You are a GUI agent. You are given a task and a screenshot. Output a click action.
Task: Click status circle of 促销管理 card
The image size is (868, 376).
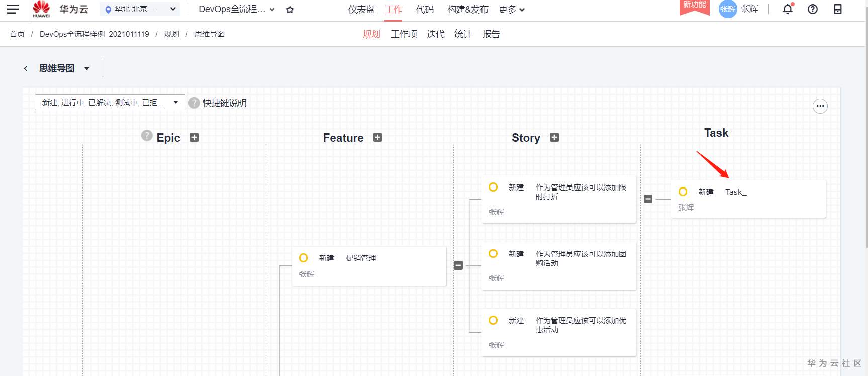click(303, 258)
